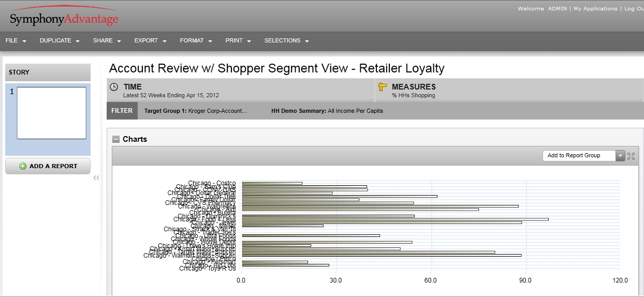Screen dimensions: 644x297
Task: Open the EXPORT menu
Action: pos(150,40)
